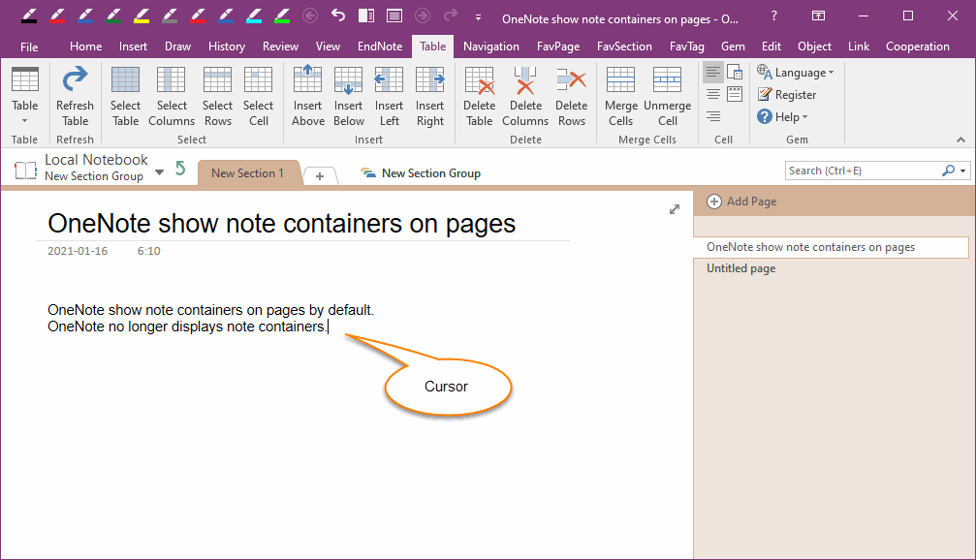
Task: Click the Full Page View icon in the title bar
Action: tap(394, 15)
